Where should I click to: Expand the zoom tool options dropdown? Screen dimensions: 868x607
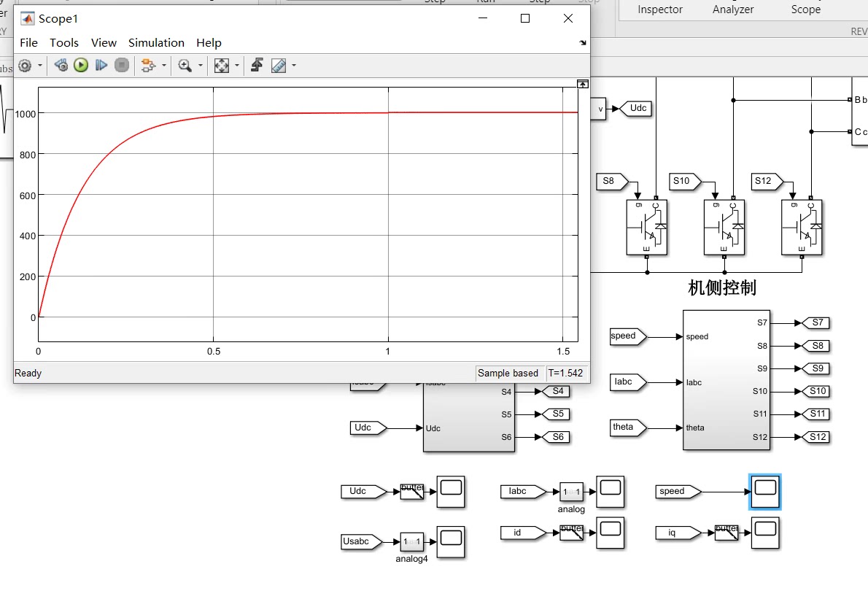pos(201,66)
